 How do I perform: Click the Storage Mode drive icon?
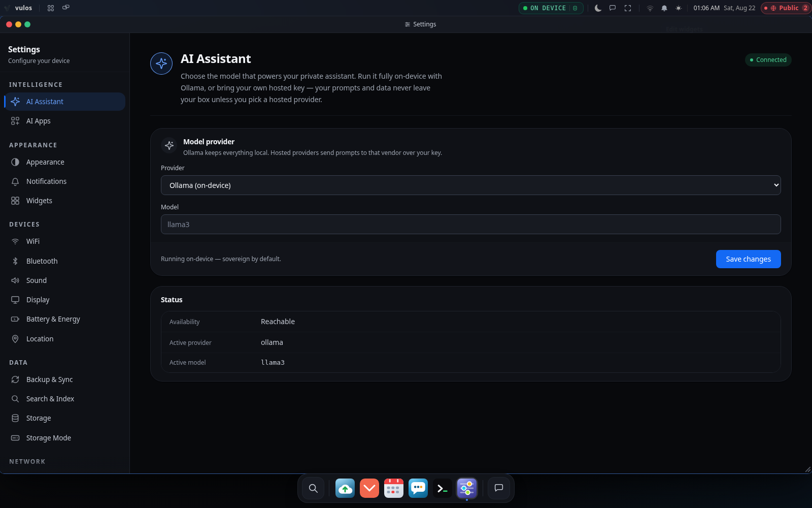(x=15, y=438)
